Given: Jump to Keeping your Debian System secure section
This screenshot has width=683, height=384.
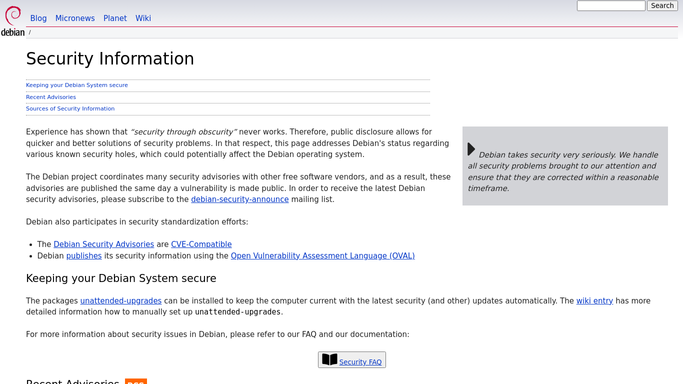Looking at the screenshot, I should coord(77,85).
